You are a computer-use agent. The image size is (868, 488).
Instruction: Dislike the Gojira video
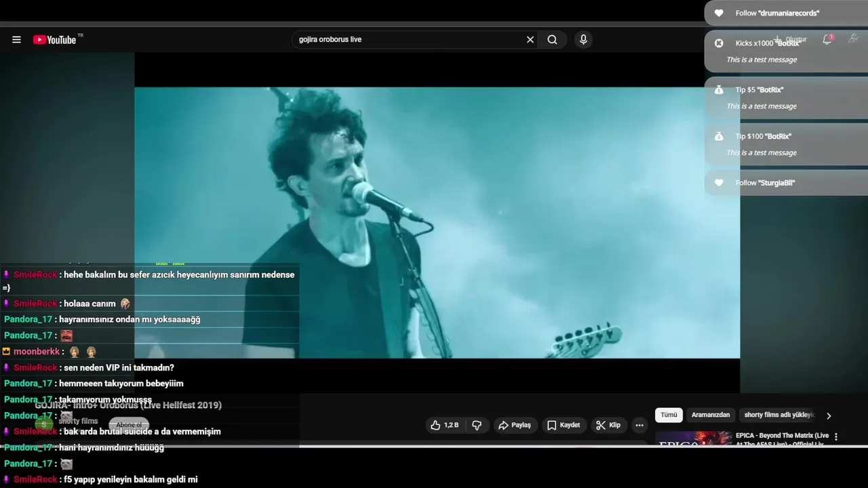477,425
